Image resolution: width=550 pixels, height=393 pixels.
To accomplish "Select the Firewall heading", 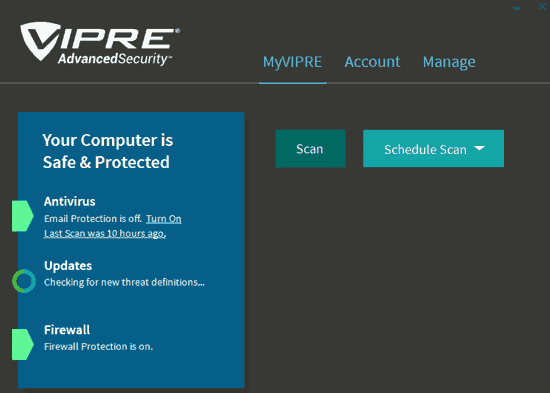I will click(67, 330).
